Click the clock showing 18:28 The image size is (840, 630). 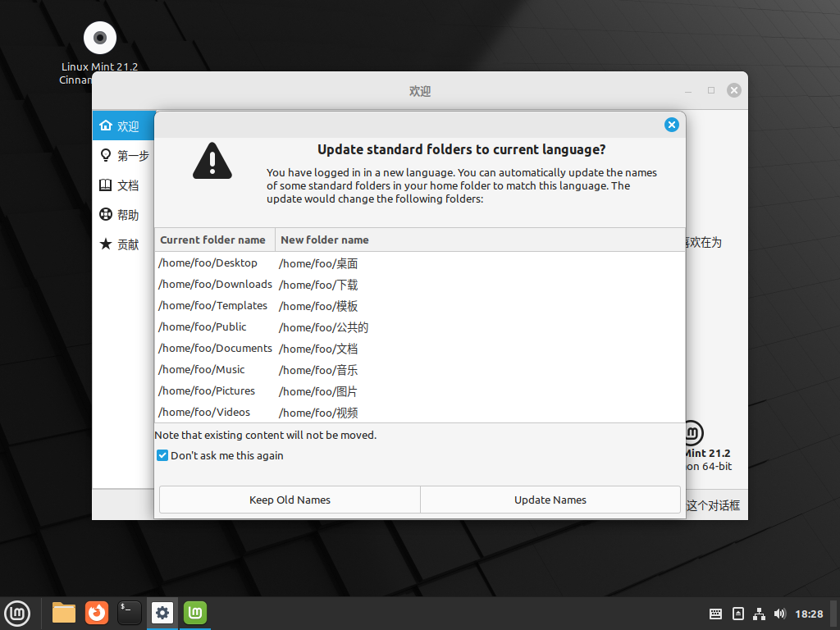(809, 614)
